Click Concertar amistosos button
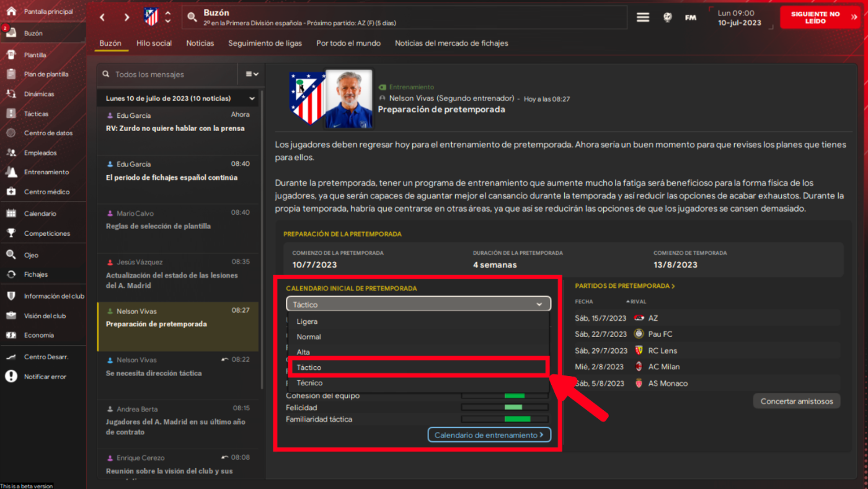Screen dimensions: 868x489 pyautogui.click(x=797, y=401)
